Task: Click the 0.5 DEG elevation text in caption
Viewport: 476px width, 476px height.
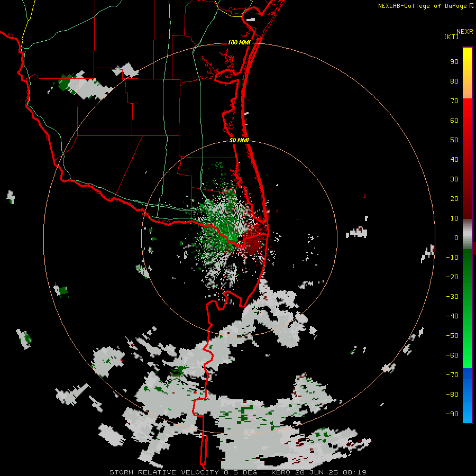Action: [241, 472]
